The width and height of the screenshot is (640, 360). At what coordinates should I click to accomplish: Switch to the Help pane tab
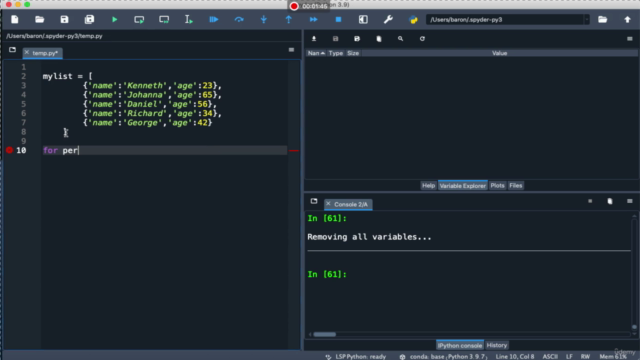(x=428, y=186)
